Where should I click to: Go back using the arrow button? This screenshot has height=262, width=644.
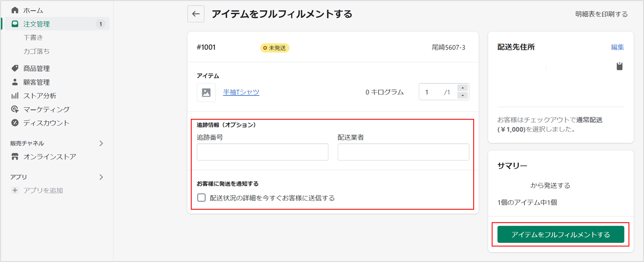(x=196, y=14)
